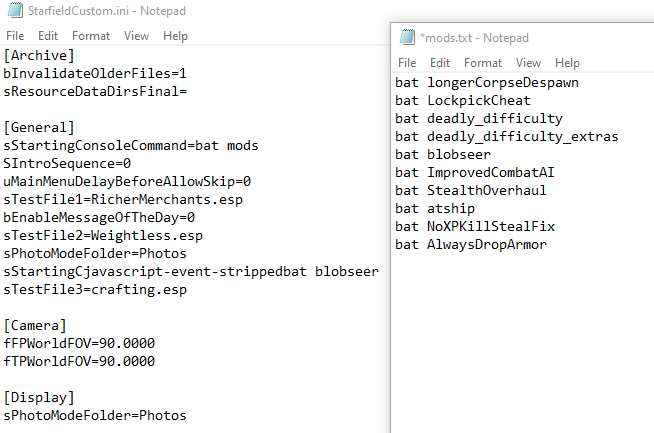654x433 pixels.
Task: Open File menu in StarfieldCustom.ini Notepad
Action: (15, 36)
